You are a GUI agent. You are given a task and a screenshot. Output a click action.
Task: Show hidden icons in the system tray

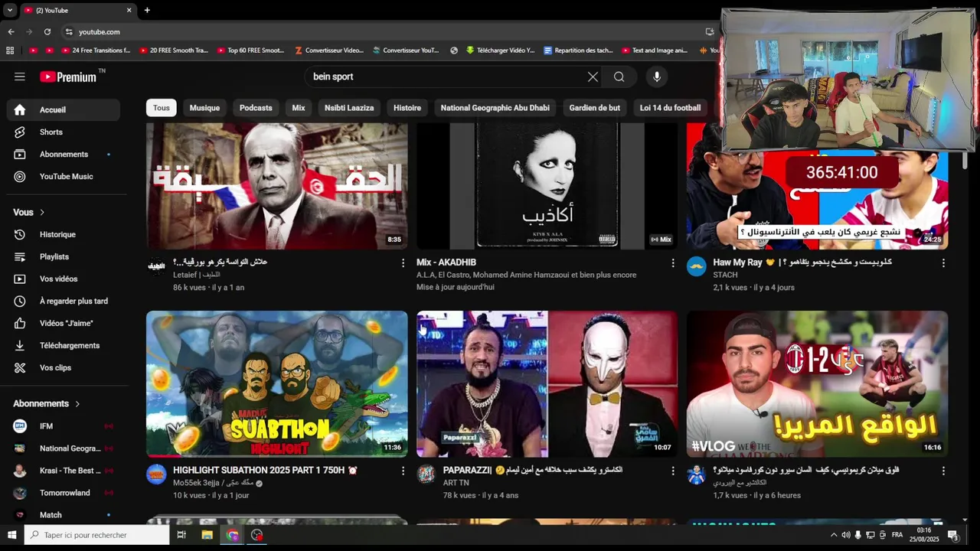pyautogui.click(x=834, y=535)
